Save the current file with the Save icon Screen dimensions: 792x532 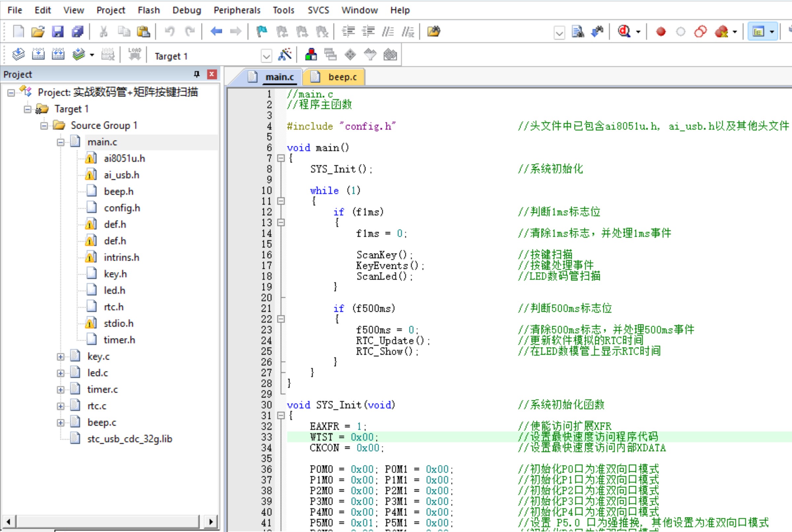coord(58,32)
